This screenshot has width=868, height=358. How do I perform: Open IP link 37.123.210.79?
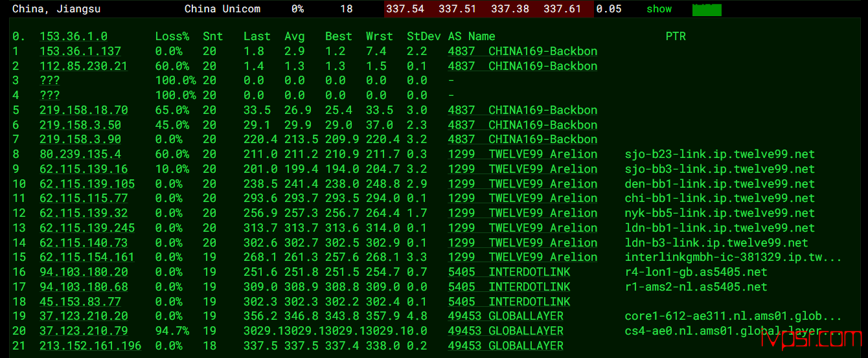tap(84, 331)
